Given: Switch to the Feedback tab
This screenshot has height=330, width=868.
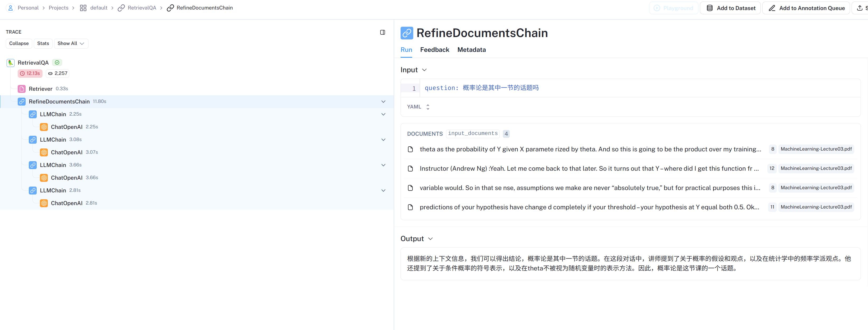Looking at the screenshot, I should pos(434,50).
